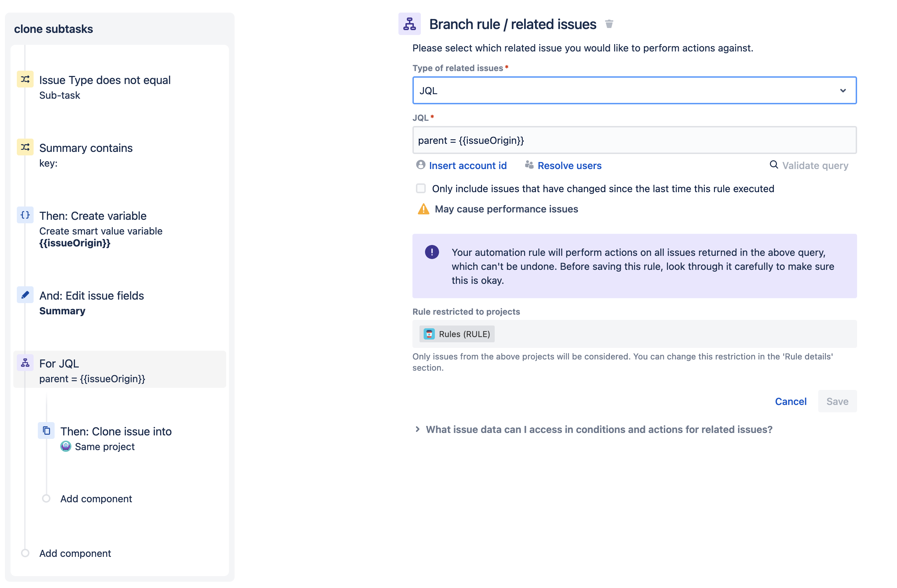The height and width of the screenshot is (588, 897).
Task: Select the Issue Type condition shuffle icon
Action: pyautogui.click(x=25, y=79)
